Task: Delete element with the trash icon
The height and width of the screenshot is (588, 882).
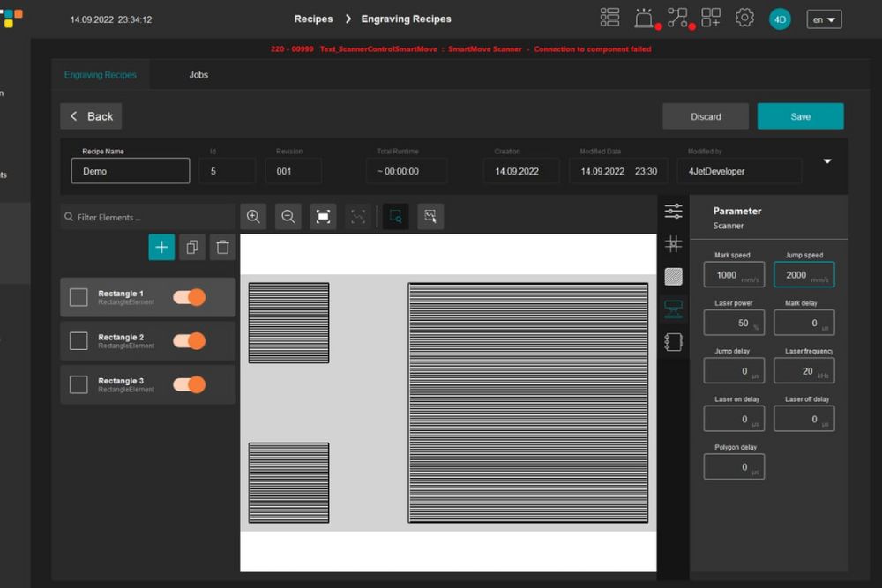Action: (x=222, y=248)
